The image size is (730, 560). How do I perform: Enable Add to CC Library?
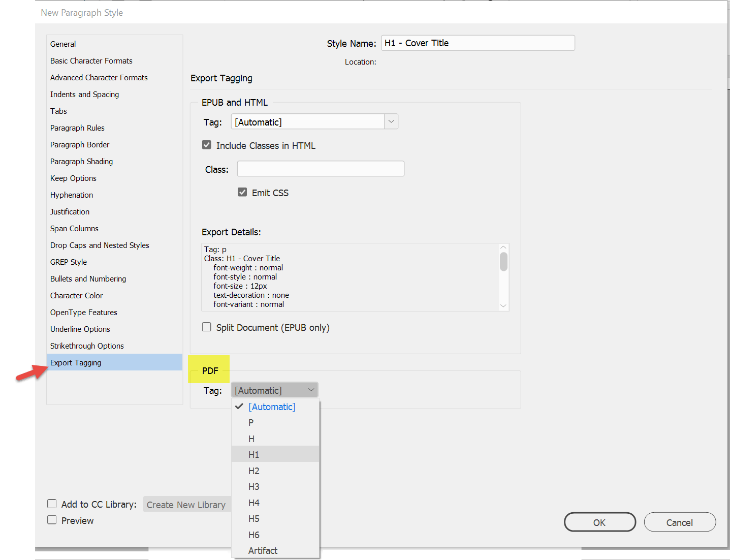point(52,504)
